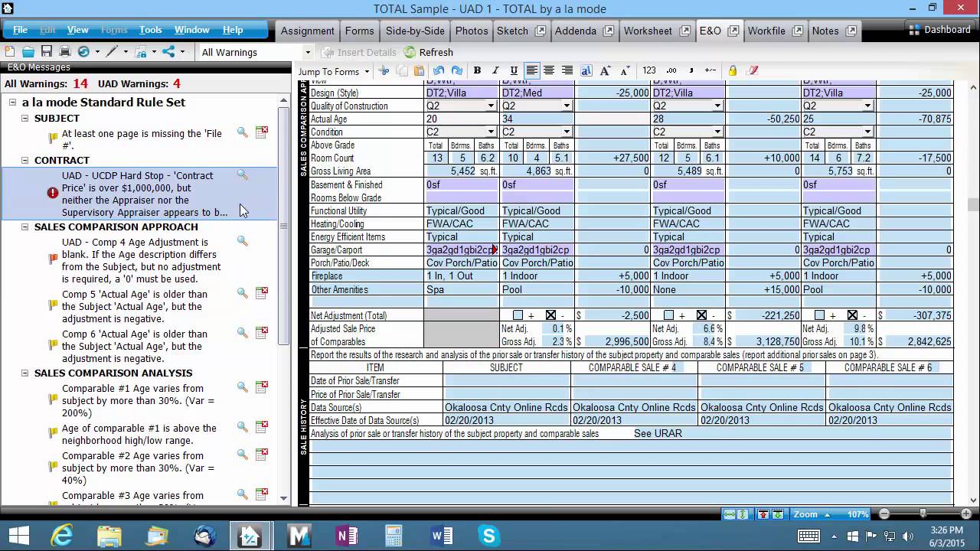This screenshot has height=551, width=980.
Task: Click the Dashboard button
Action: [939, 30]
